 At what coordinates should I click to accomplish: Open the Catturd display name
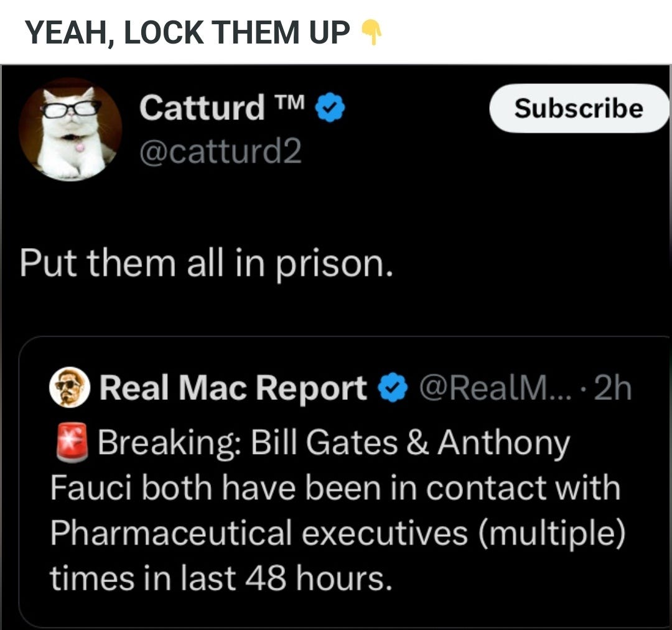tap(202, 108)
